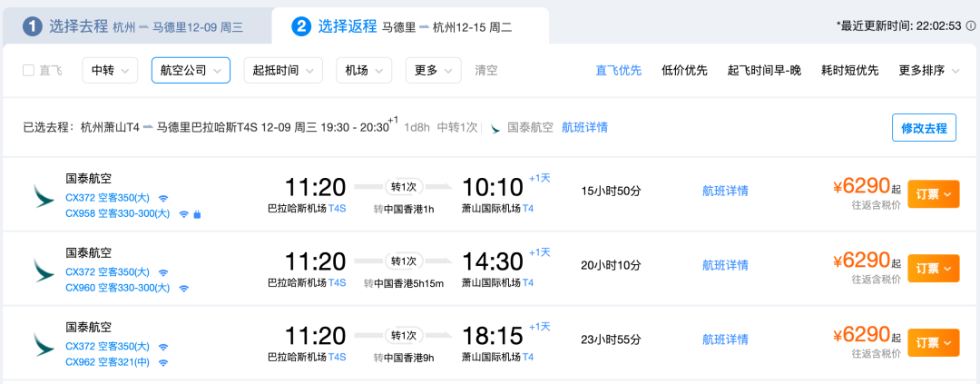
Task: Click flight number CX962 空客321(中)
Action: click(107, 363)
